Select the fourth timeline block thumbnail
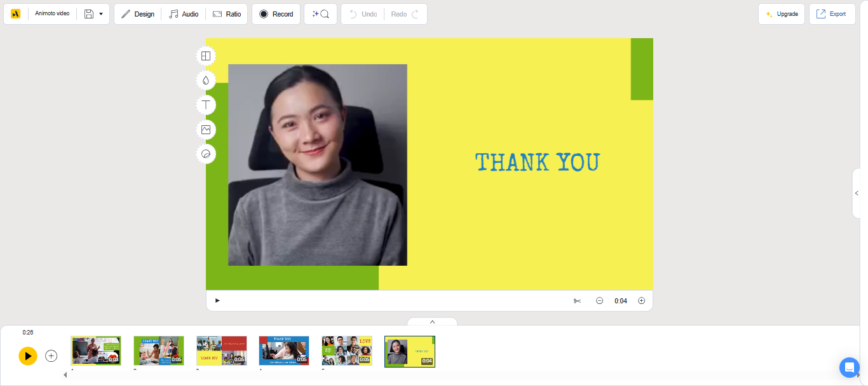This screenshot has height=386, width=868. click(x=284, y=351)
